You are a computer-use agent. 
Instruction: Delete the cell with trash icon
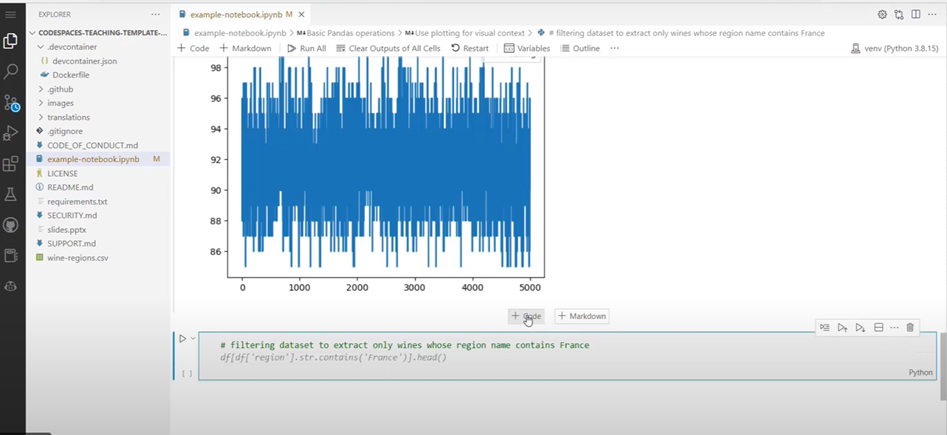click(x=910, y=327)
